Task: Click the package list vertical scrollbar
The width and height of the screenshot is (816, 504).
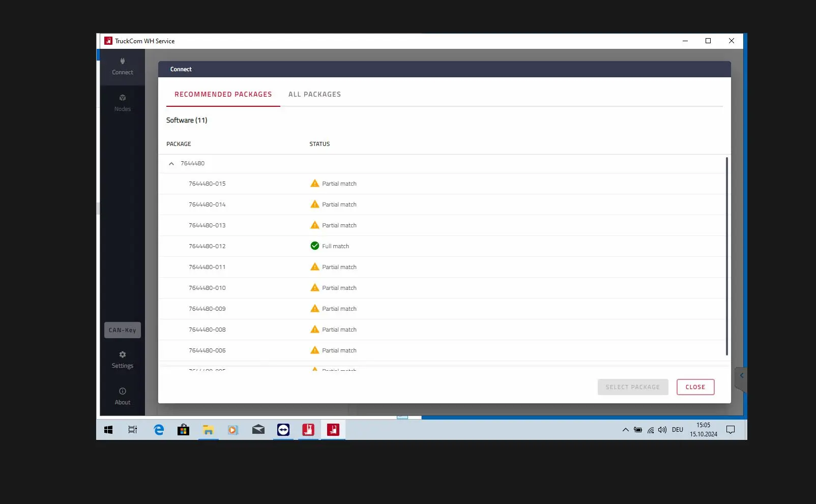Action: [x=726, y=256]
